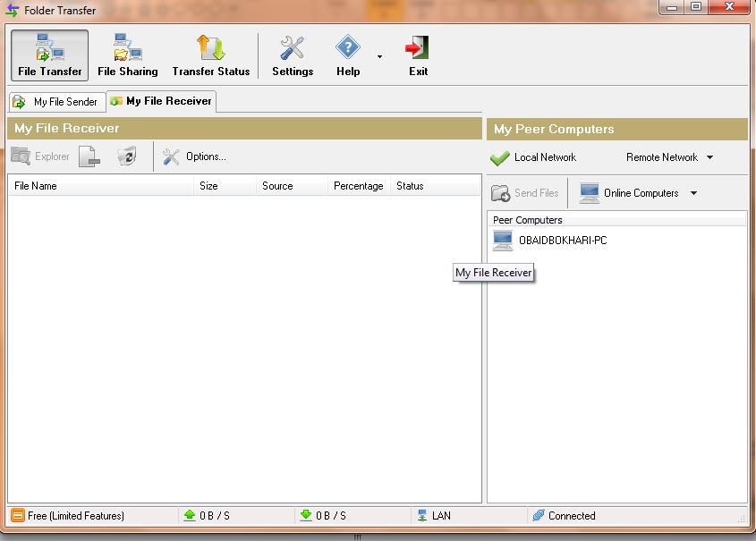Switch to the My File Sender tab
Screen dimensions: 756x541
coord(57,102)
